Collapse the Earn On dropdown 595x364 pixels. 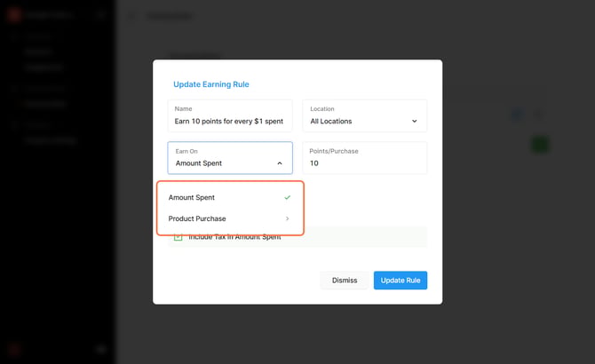(x=230, y=158)
